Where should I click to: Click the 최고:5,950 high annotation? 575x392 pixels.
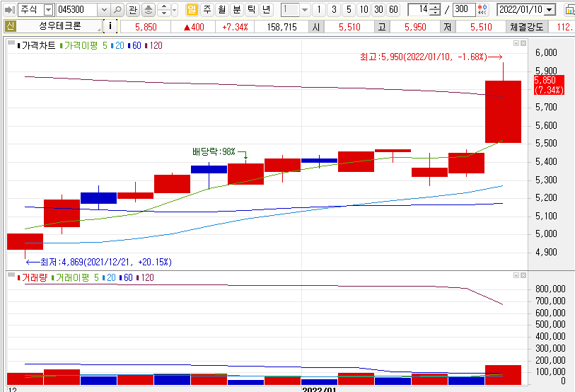[431, 57]
